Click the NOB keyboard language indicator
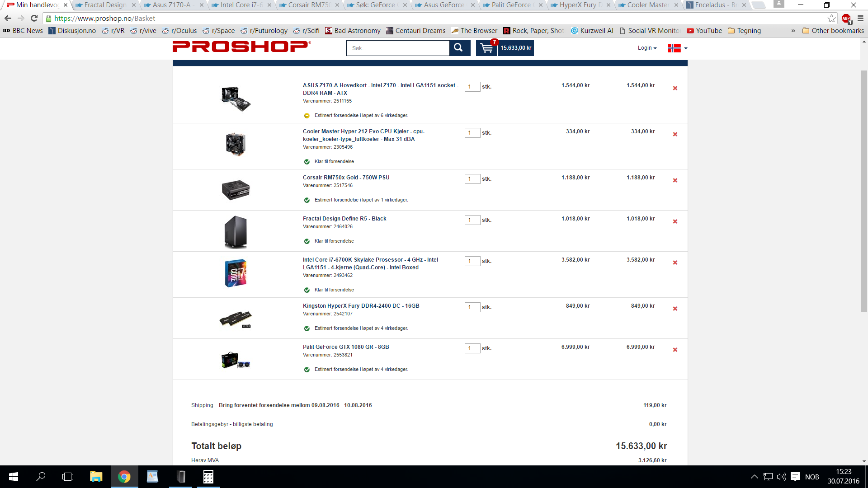This screenshot has height=488, width=868. point(812,477)
